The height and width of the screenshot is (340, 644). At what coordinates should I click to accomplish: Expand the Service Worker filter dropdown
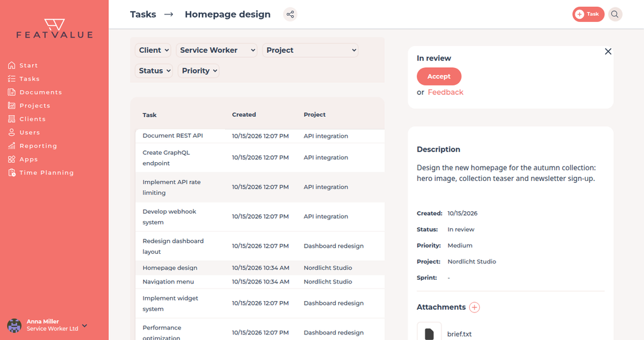click(x=217, y=50)
